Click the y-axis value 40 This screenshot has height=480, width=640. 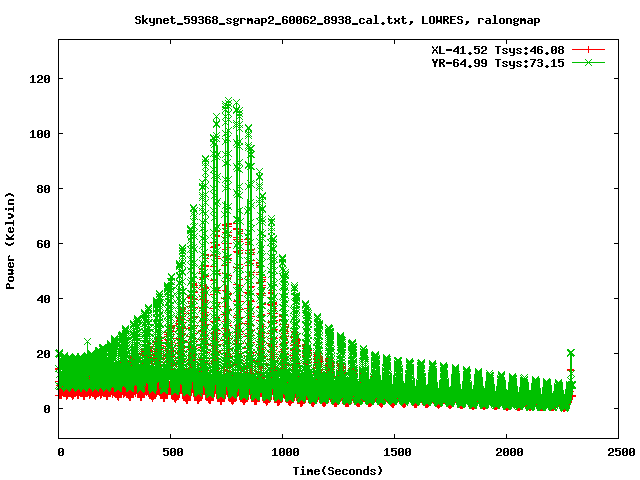(x=43, y=299)
